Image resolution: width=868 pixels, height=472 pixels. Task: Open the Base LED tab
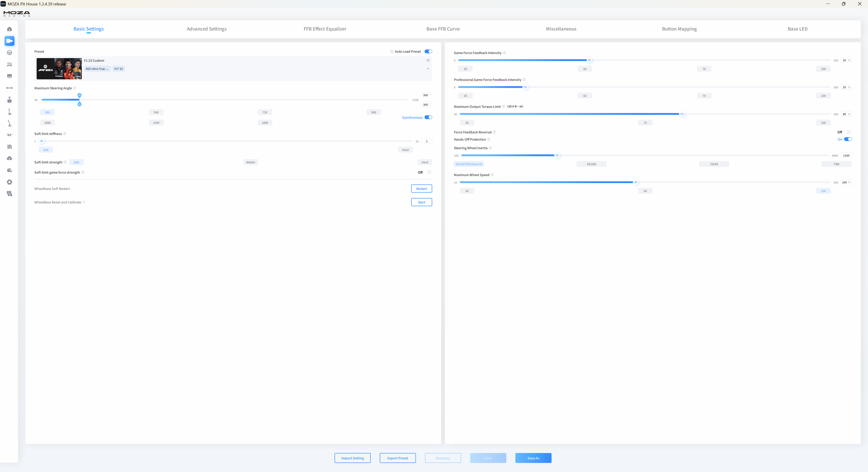tap(797, 29)
